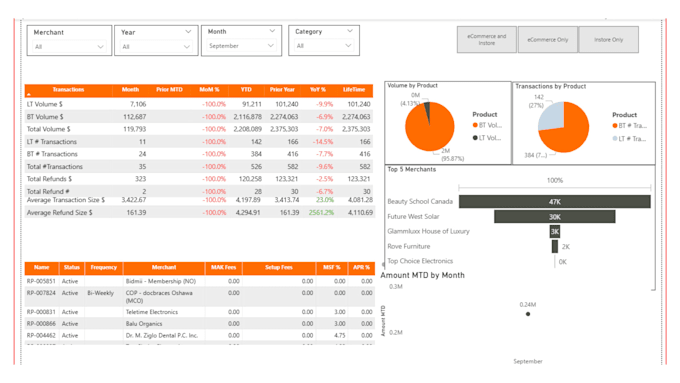
Task: Sort by the APR % column header
Action: pyautogui.click(x=361, y=268)
